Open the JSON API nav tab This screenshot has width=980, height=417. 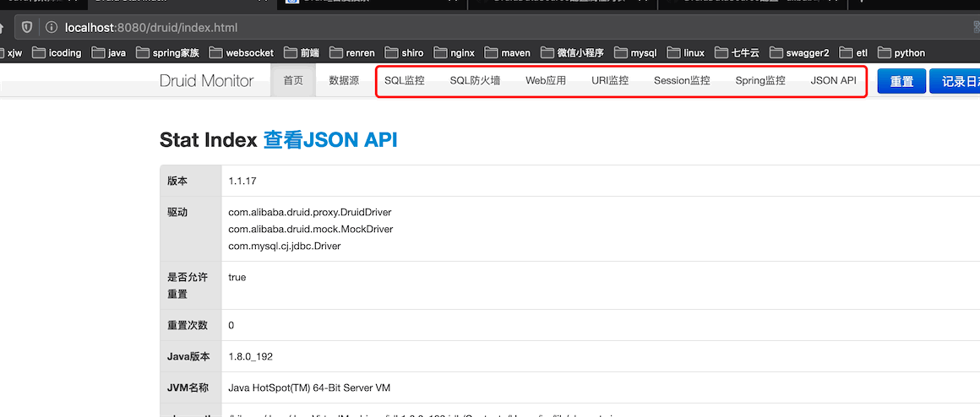click(x=833, y=80)
